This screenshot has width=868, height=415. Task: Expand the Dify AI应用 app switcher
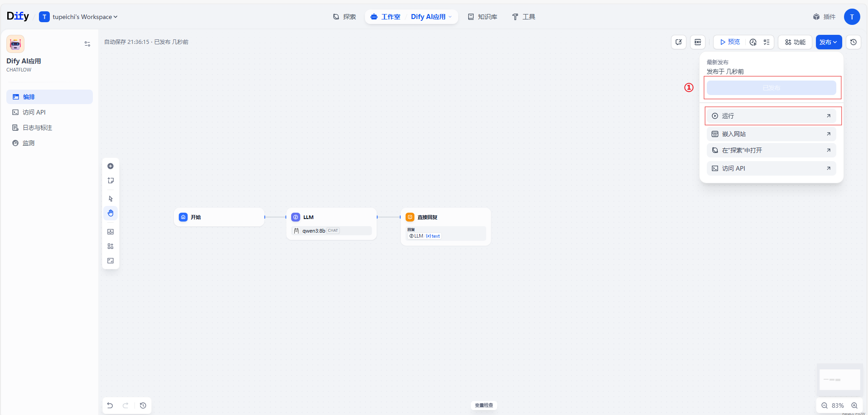pos(431,17)
